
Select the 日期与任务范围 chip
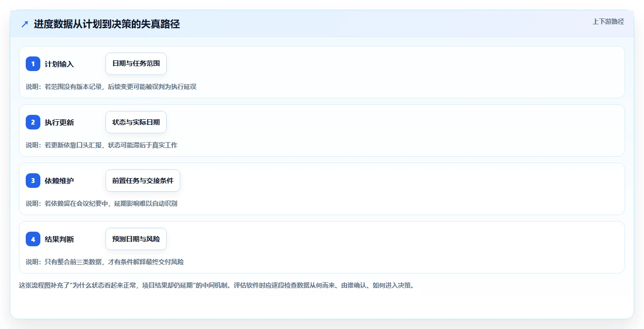point(136,64)
